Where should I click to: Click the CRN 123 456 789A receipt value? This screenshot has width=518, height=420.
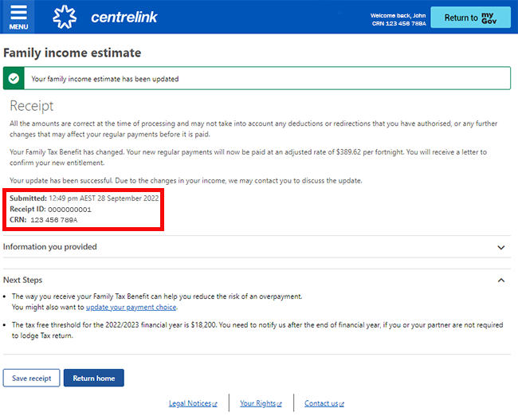(x=54, y=220)
